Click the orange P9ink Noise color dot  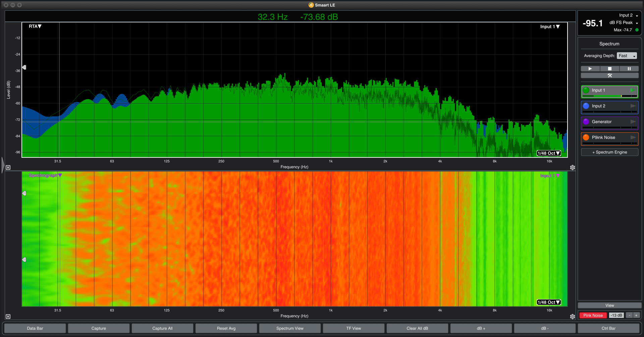(586, 137)
